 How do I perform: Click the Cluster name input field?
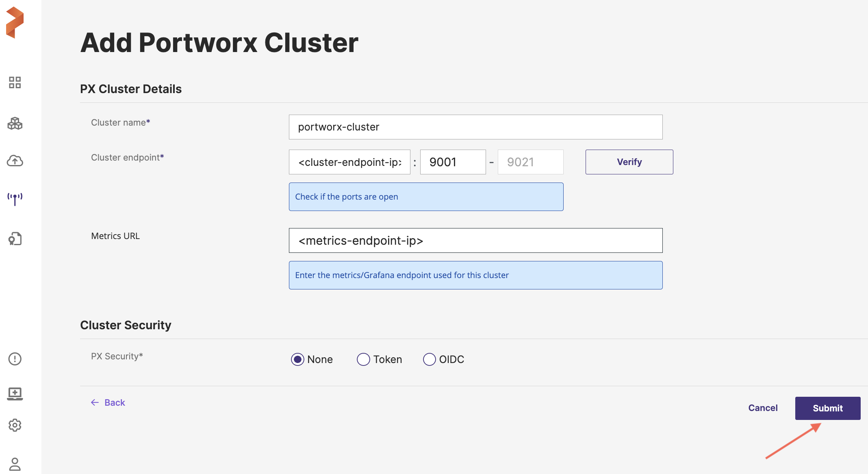pos(475,127)
